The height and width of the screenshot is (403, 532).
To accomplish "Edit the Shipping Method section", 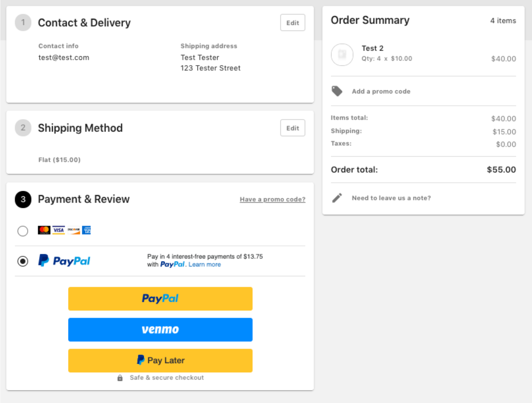I will [x=292, y=128].
